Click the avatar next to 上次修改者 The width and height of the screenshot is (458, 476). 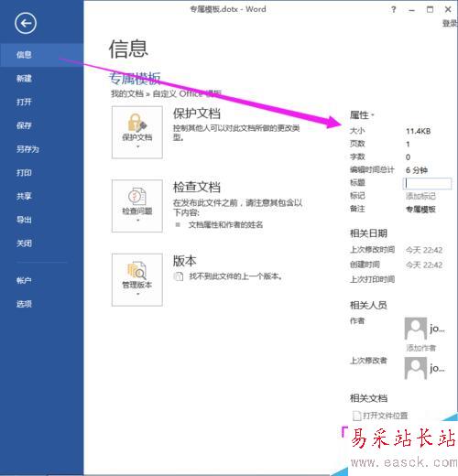click(416, 368)
